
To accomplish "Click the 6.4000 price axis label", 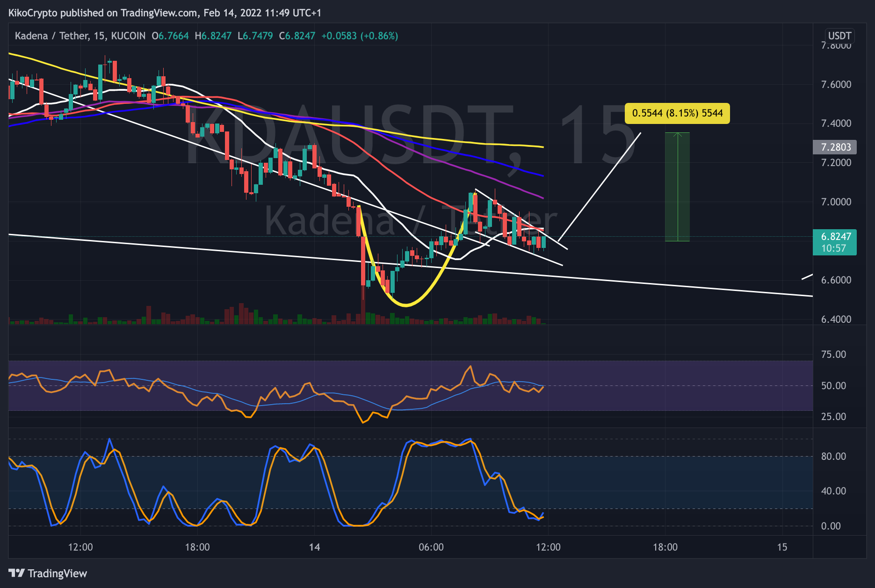I will click(x=836, y=319).
